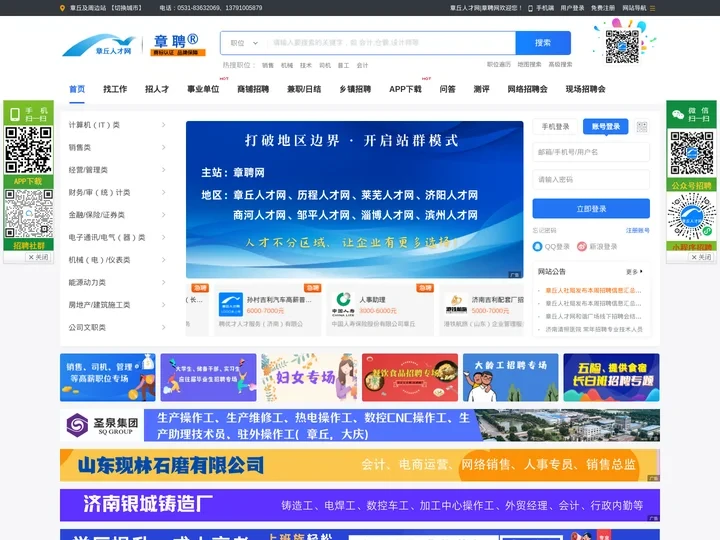The height and width of the screenshot is (540, 720).
Task: Expand 销售类 category arrow
Action: [163, 147]
